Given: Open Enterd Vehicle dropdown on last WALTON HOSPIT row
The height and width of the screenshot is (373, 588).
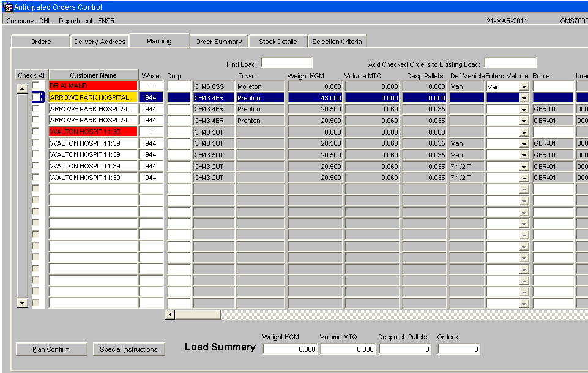Looking at the screenshot, I should (524, 178).
